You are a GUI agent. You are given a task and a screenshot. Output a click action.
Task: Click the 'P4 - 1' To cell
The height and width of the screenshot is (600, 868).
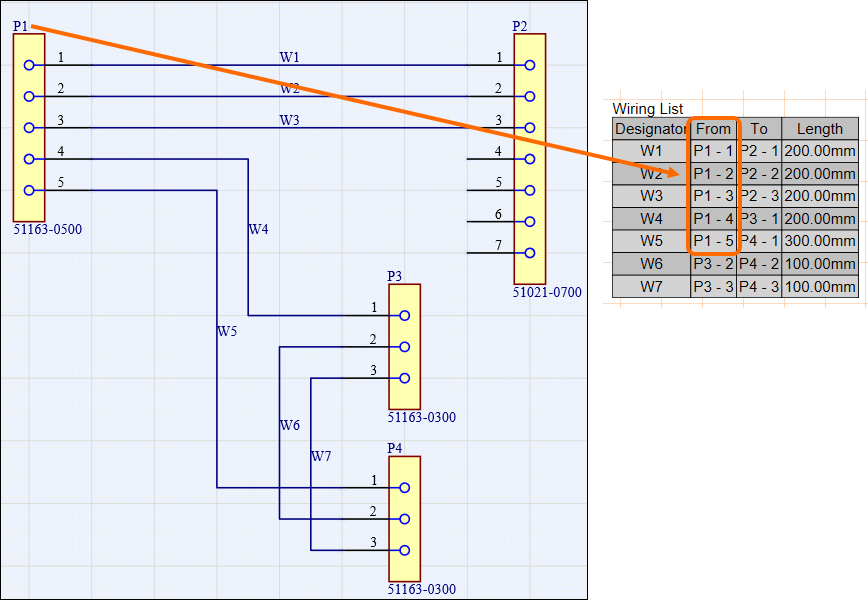click(759, 241)
